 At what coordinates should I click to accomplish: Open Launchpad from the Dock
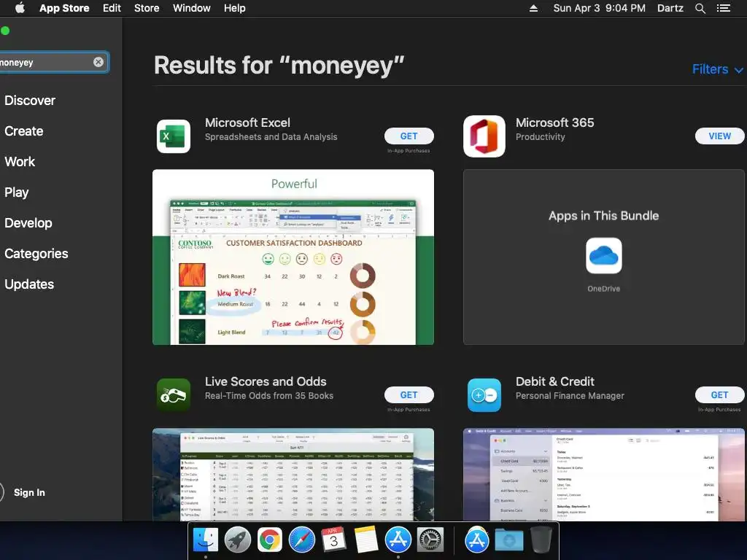[238, 540]
